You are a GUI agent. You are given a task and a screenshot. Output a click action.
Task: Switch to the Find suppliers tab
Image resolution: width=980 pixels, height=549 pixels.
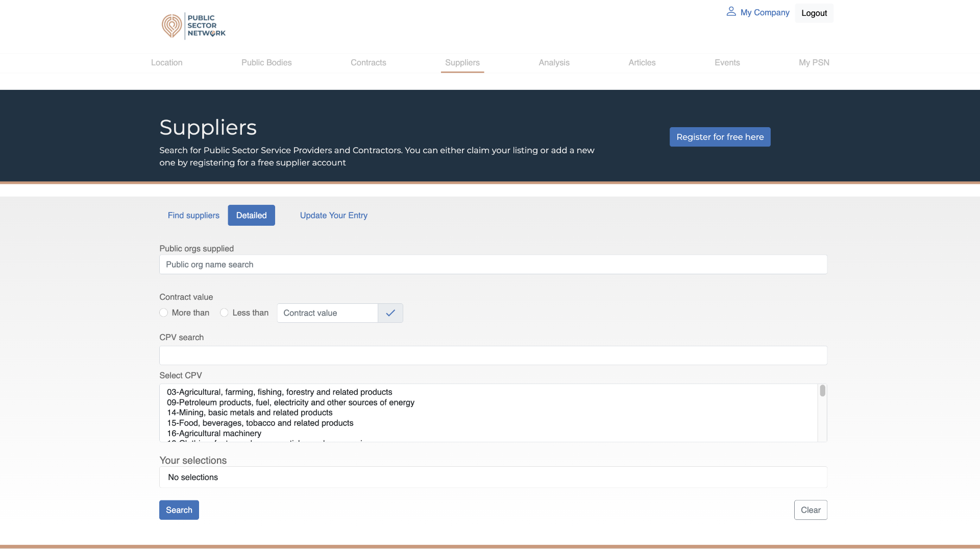[x=193, y=216]
